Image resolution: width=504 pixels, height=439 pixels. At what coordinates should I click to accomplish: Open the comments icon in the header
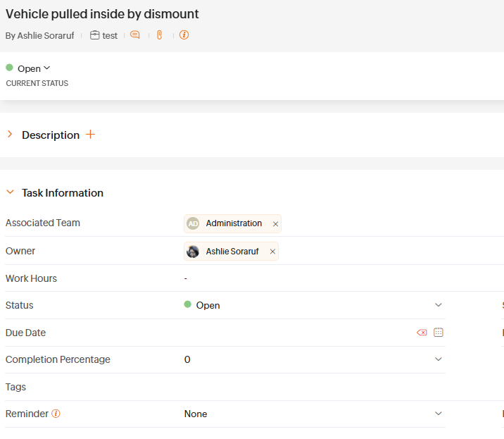(x=135, y=35)
